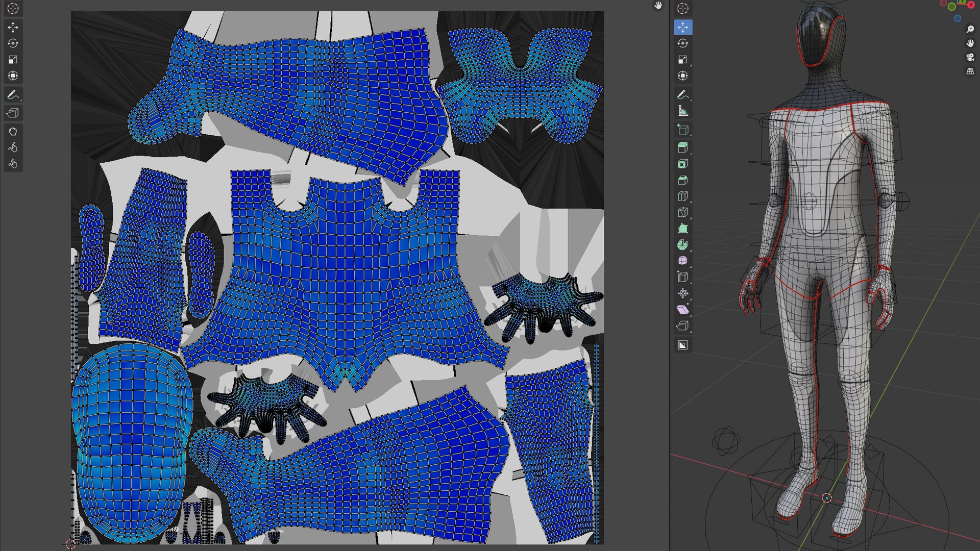Select the Spin tool
The image size is (980, 551).
(x=682, y=245)
